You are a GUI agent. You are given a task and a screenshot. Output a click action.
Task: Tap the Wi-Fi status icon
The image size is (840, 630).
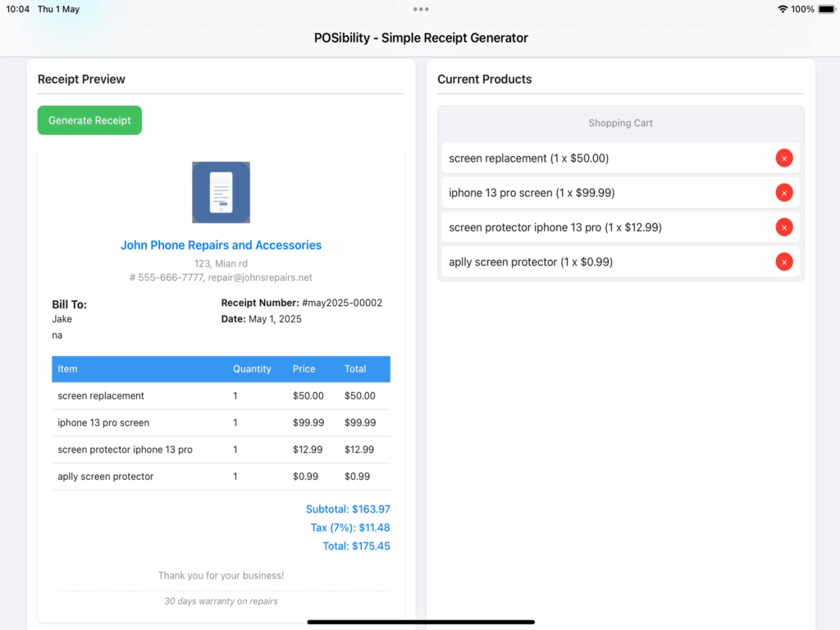tap(782, 9)
